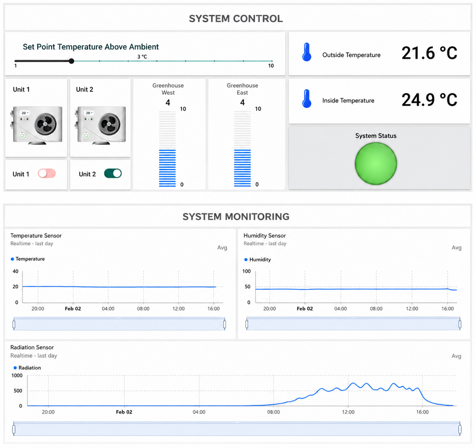Click the Avg label on Radiation Sensor chart
Screen dimensions: 476x448
456,356
